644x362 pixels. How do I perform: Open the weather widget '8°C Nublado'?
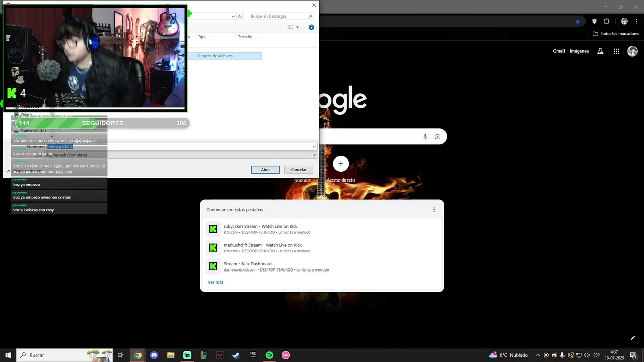pos(508,355)
